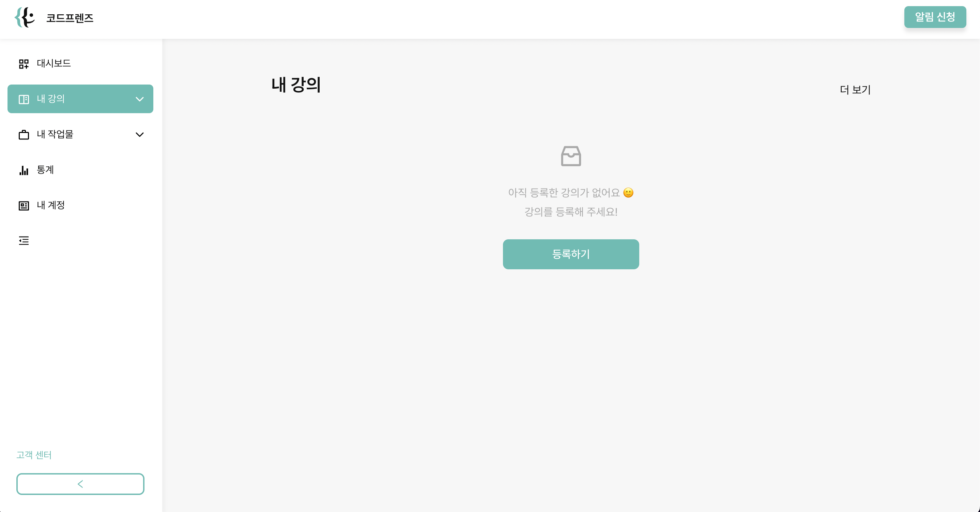
Task: Click the 내 작업물 briefcase icon
Action: (x=24, y=134)
